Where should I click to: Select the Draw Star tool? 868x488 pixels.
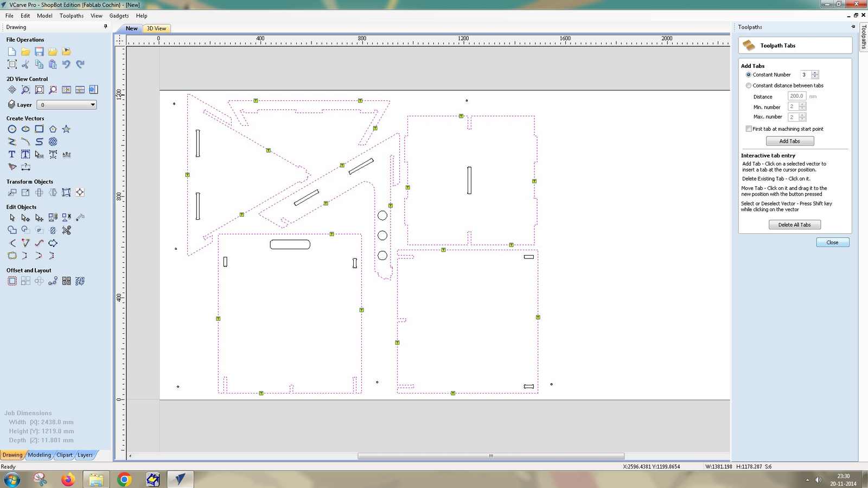(x=66, y=129)
